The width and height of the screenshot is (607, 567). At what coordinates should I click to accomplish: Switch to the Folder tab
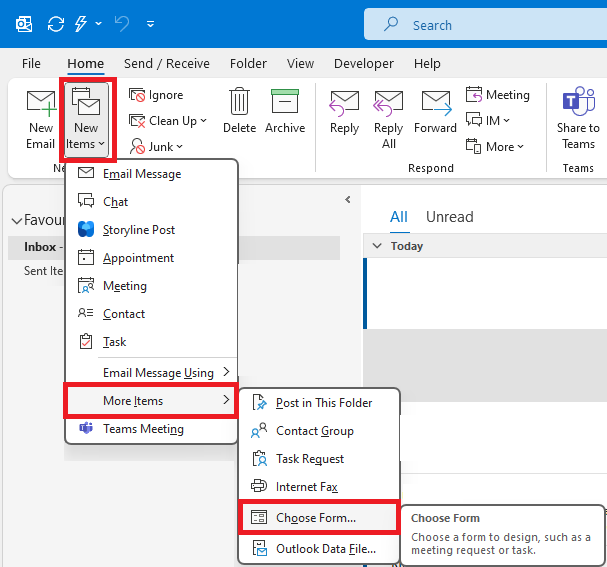248,63
